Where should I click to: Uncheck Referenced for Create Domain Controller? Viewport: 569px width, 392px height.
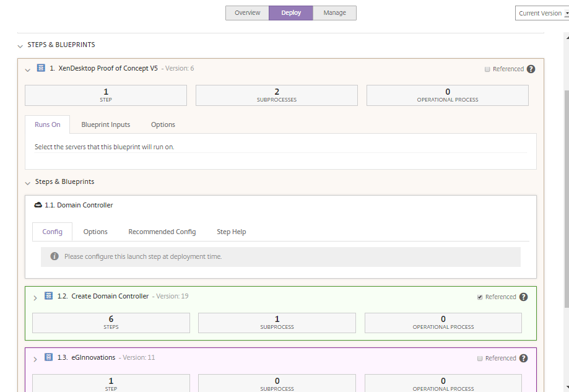click(480, 297)
